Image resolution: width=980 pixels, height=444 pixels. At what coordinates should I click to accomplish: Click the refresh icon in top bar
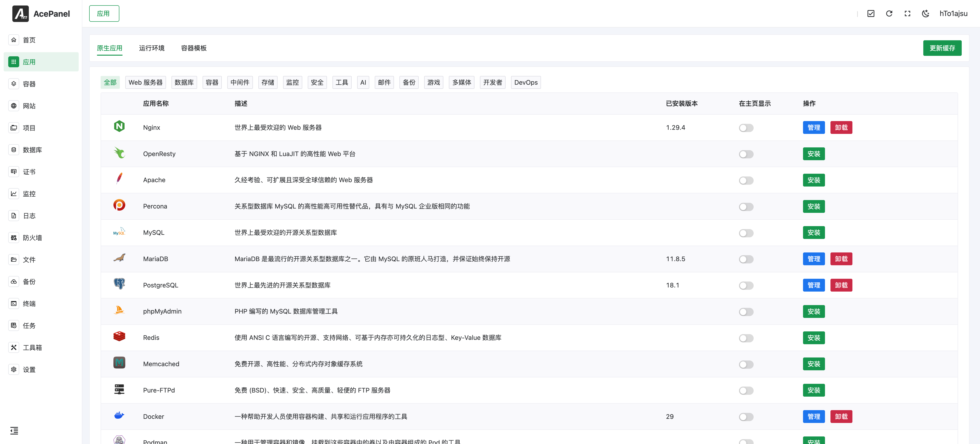889,14
